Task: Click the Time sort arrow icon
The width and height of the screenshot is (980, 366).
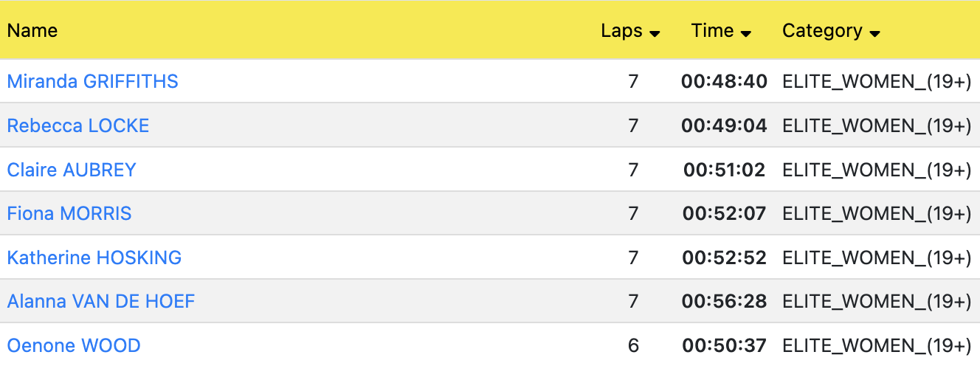Action: pos(745,33)
